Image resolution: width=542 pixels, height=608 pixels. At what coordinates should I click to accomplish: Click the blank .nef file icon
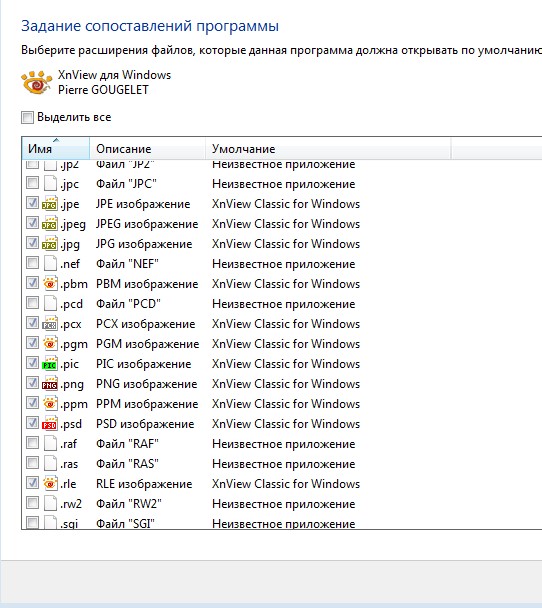tap(50, 264)
